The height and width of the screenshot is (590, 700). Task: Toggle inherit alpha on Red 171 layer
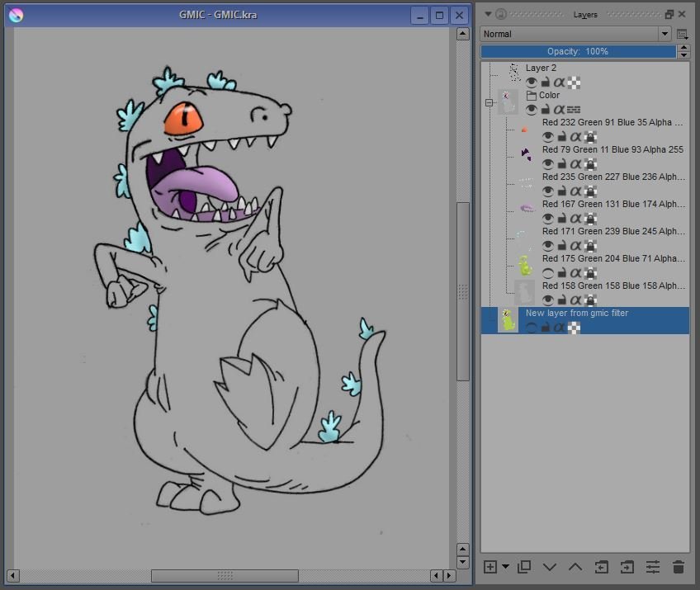[x=576, y=245]
